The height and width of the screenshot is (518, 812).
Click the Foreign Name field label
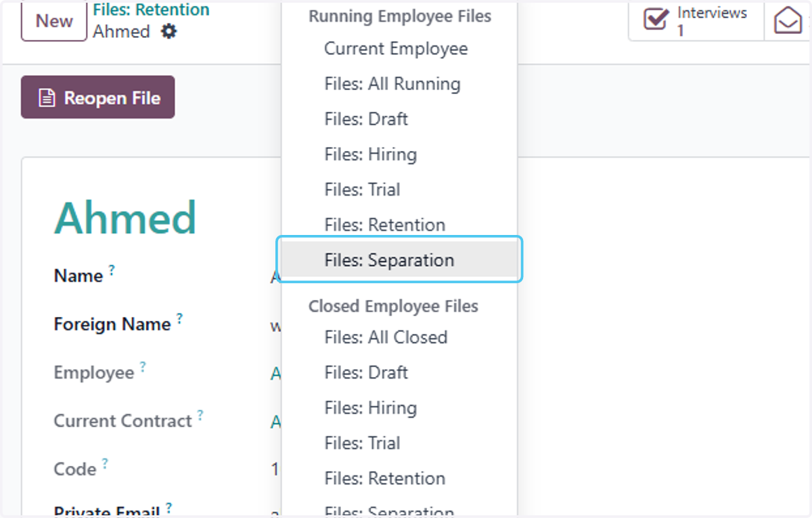(112, 324)
